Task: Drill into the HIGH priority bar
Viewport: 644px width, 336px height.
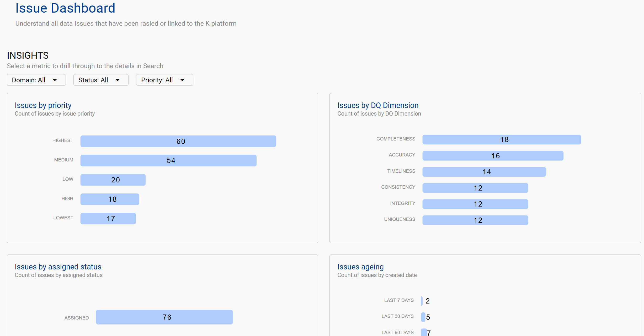Action: (110, 199)
